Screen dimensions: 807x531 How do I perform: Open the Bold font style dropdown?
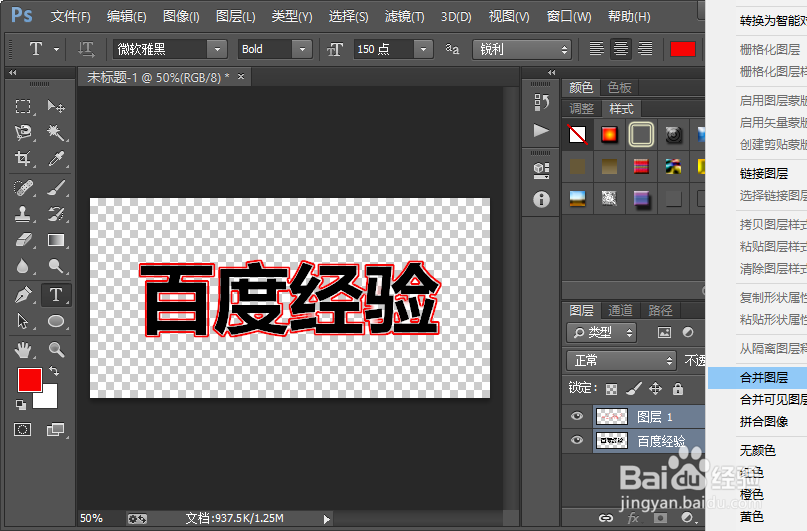tap(302, 49)
